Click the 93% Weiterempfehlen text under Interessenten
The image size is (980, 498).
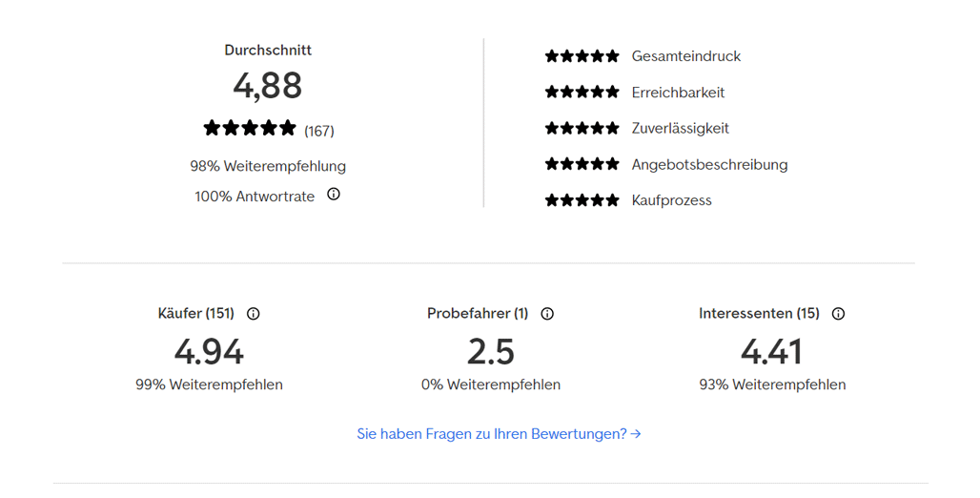(x=772, y=384)
